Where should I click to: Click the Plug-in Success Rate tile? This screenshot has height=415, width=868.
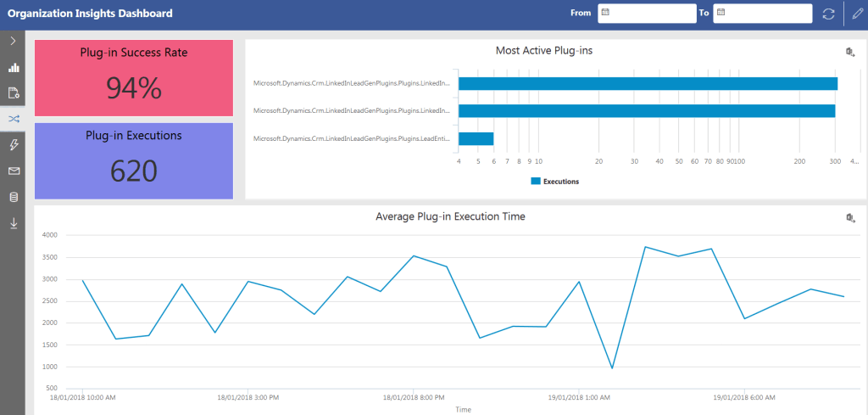click(x=134, y=77)
